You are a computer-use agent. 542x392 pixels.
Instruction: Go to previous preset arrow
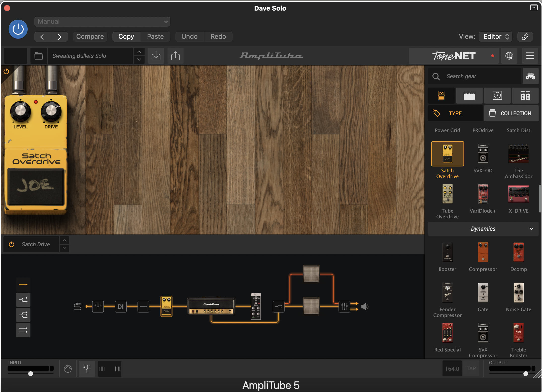pos(42,37)
